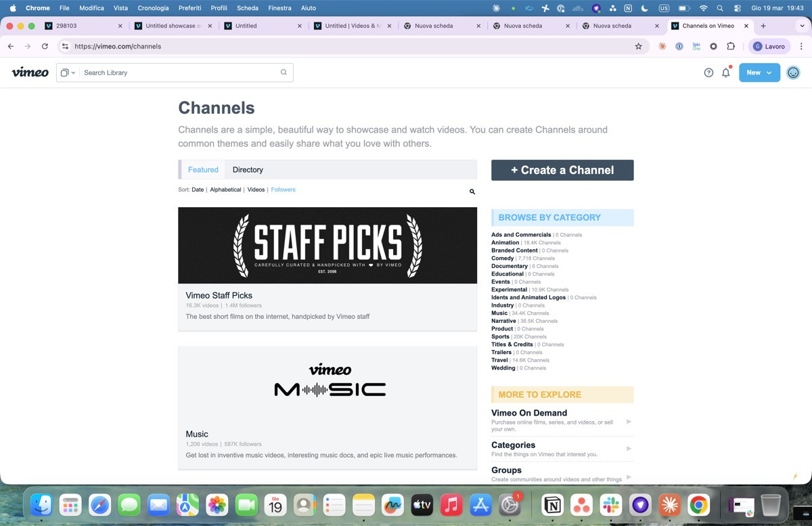The width and height of the screenshot is (812, 526).
Task: Open Wi-Fi status in the menu bar
Action: tap(703, 8)
